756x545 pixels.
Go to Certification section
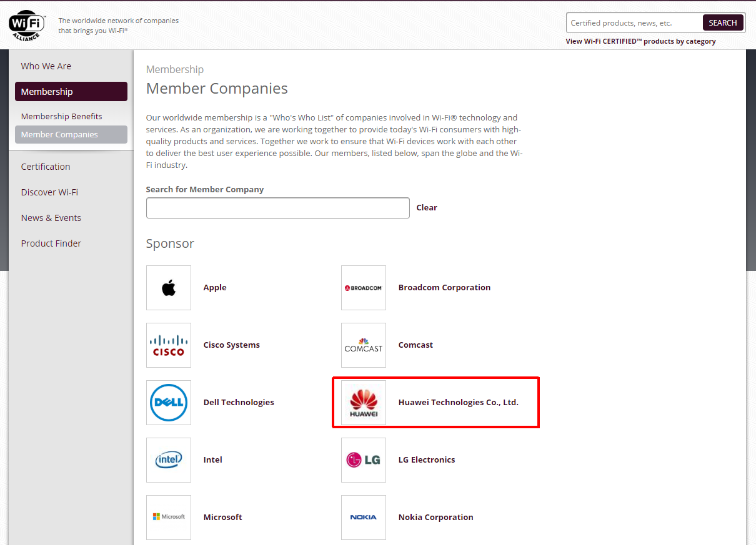point(46,167)
